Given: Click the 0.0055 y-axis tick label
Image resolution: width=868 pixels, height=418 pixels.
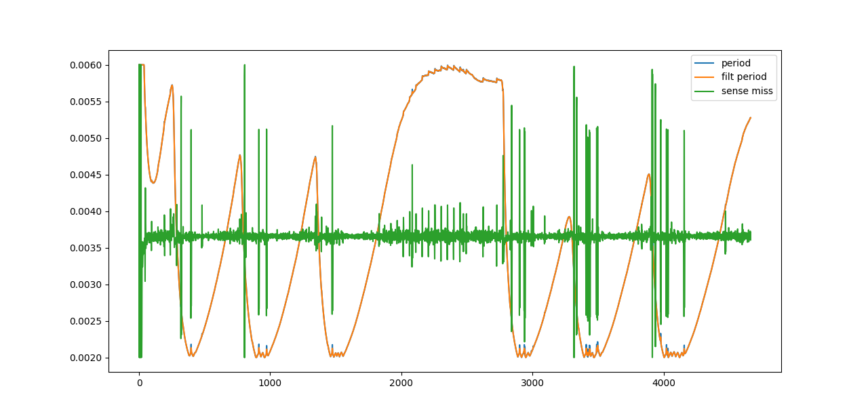Looking at the screenshot, I should coord(87,102).
